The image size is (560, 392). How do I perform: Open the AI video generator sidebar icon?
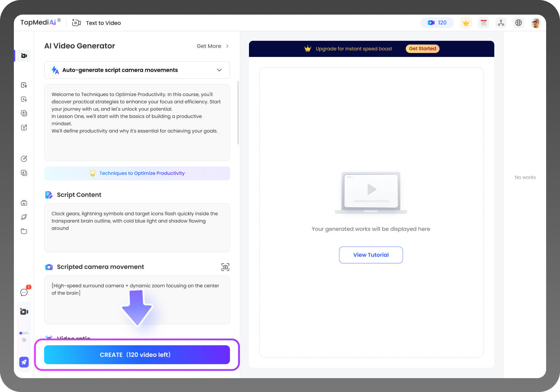pyautogui.click(x=24, y=55)
